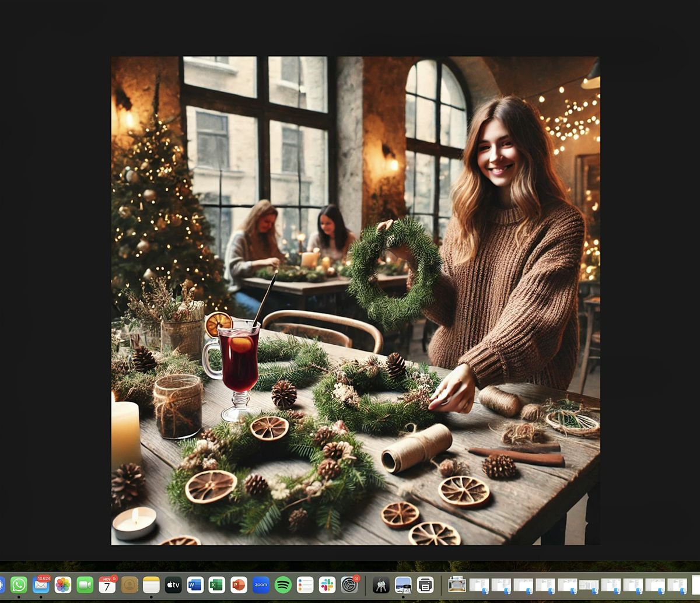700x603 pixels.
Task: Open Calendar showing November 7
Action: point(107,586)
